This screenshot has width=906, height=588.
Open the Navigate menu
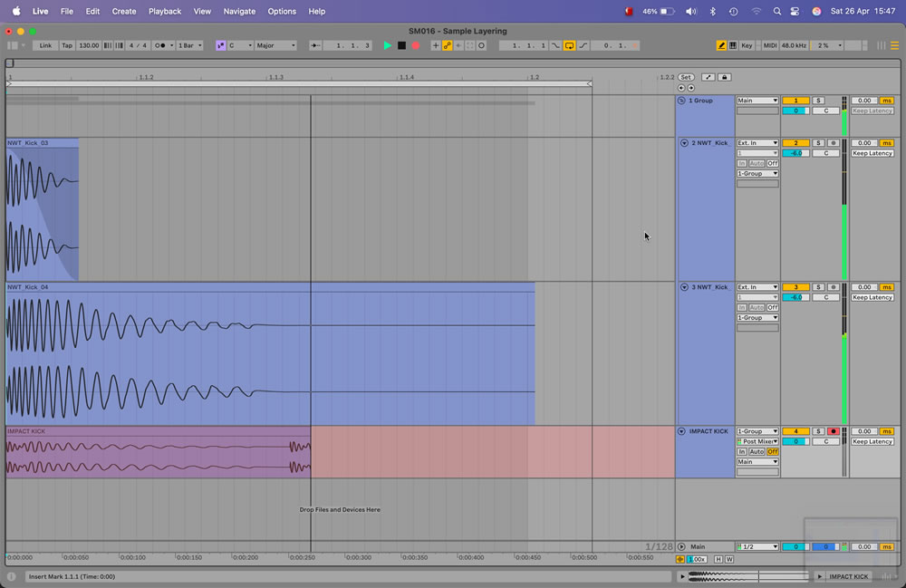(239, 11)
